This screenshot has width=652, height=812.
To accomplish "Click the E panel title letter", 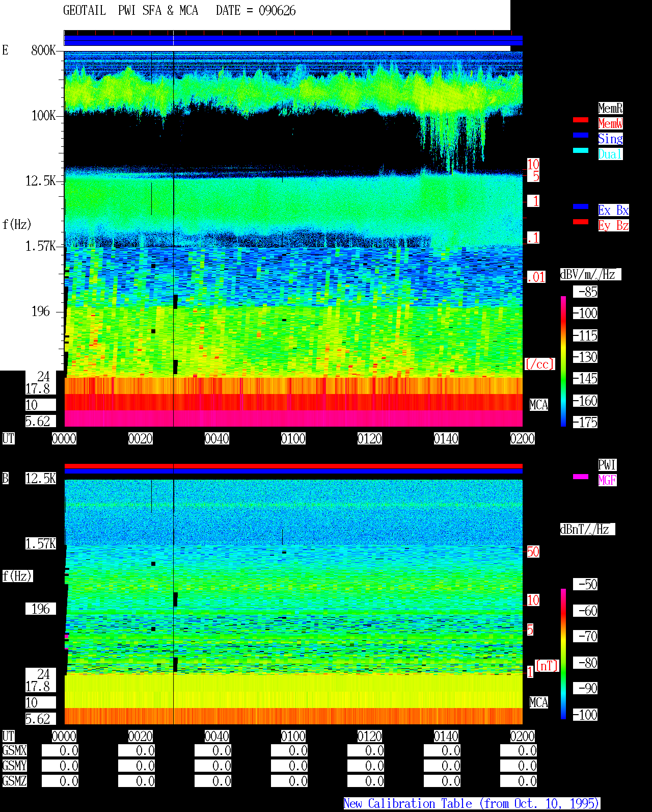I will (6, 50).
